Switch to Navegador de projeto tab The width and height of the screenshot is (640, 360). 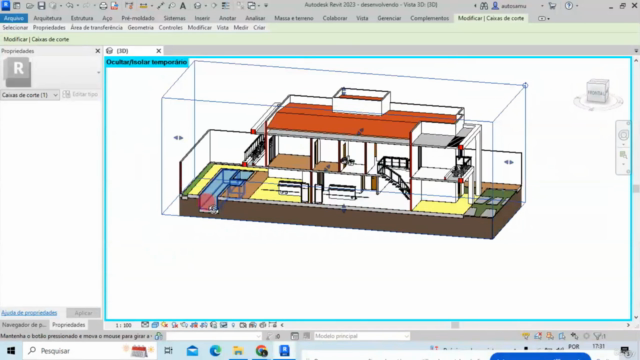(x=24, y=325)
